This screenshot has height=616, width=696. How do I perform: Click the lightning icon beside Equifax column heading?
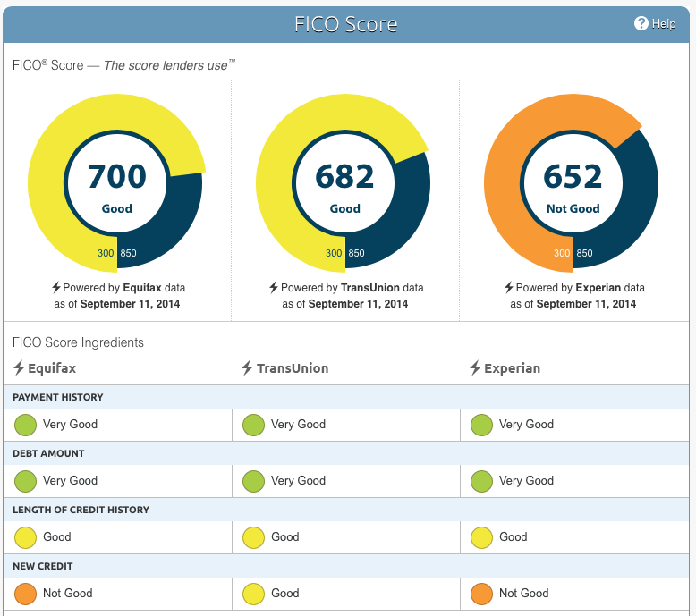(x=19, y=368)
